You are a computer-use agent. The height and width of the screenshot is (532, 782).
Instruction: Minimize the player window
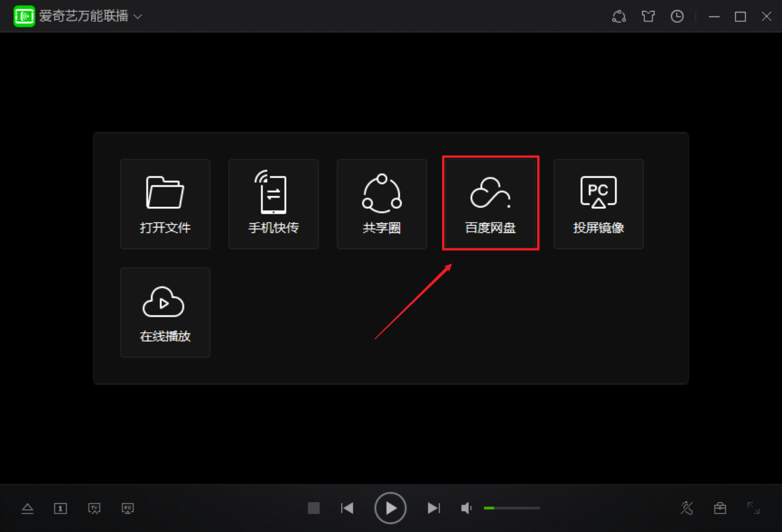pos(715,17)
